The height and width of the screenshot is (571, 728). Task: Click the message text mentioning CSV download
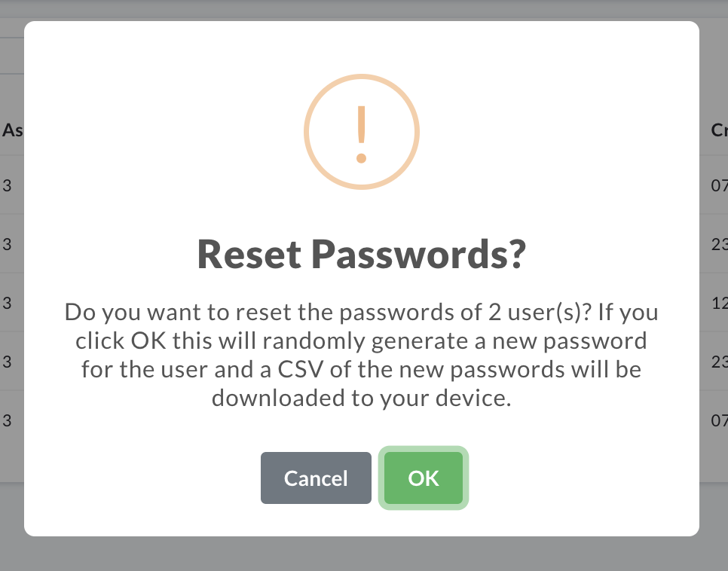pyautogui.click(x=362, y=355)
